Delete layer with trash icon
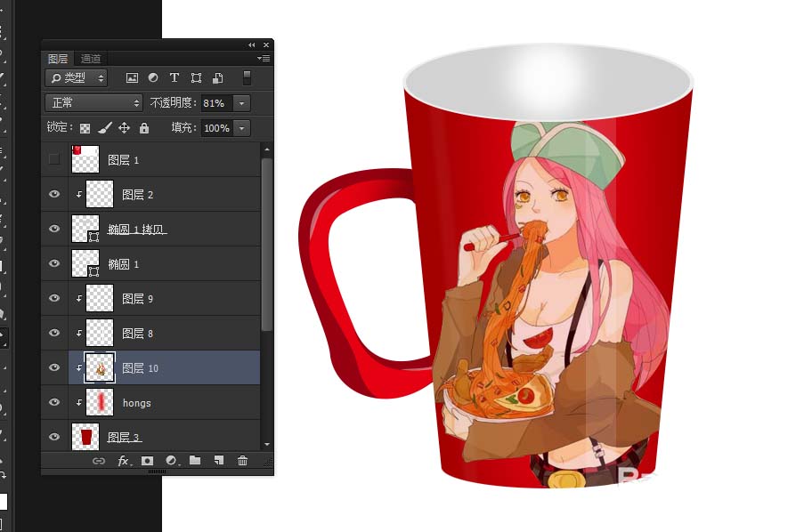The height and width of the screenshot is (532, 804). 242,461
